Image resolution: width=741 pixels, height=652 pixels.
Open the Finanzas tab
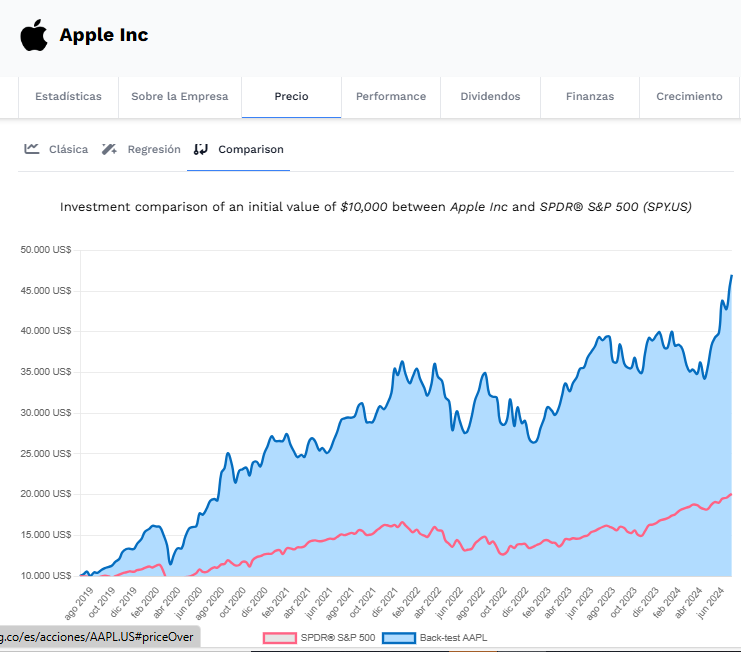click(590, 96)
